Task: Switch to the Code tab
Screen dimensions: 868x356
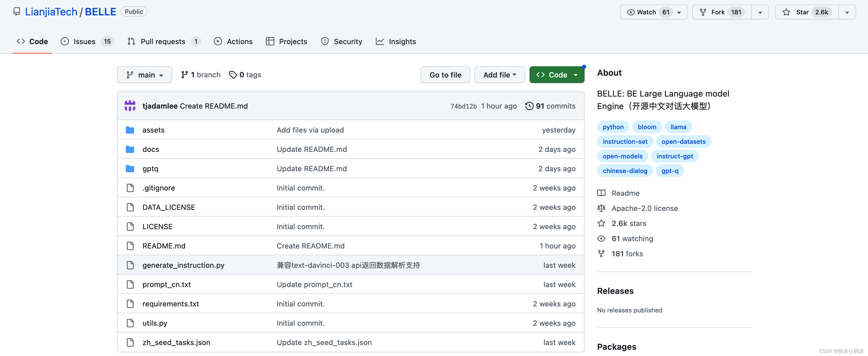Action: click(32, 41)
